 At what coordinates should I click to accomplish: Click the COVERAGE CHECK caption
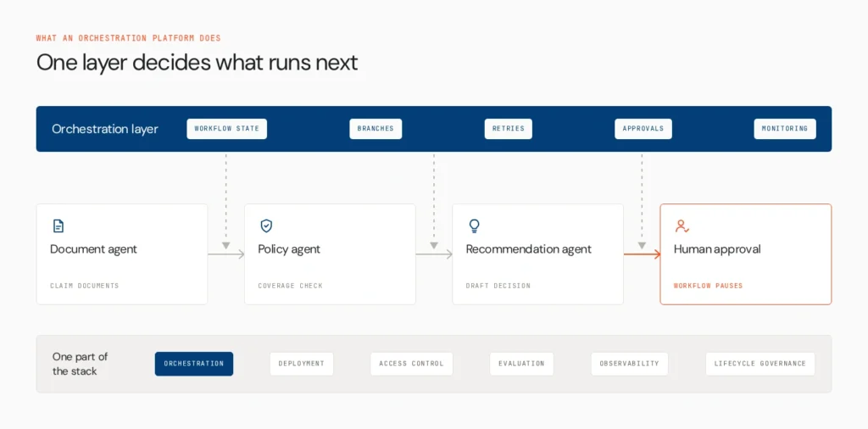[x=290, y=286]
